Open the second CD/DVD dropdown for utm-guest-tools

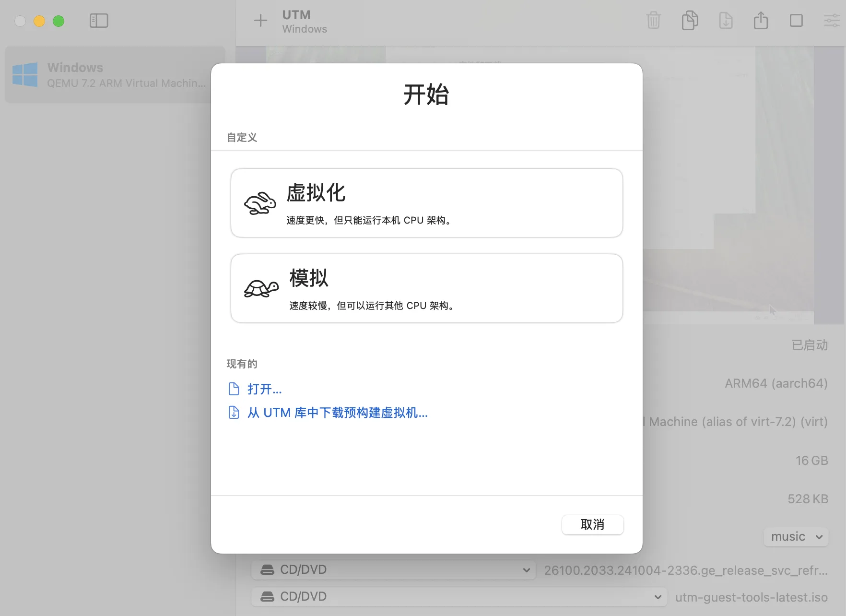(x=458, y=597)
